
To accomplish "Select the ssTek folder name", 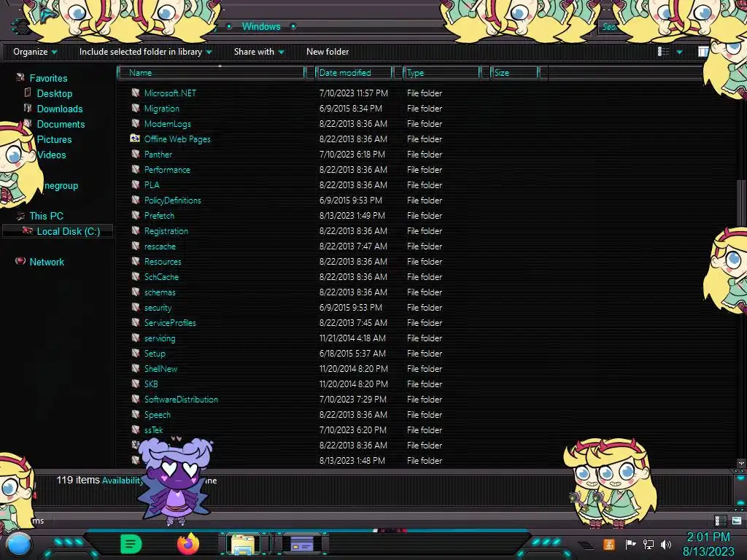I will [x=153, y=430].
